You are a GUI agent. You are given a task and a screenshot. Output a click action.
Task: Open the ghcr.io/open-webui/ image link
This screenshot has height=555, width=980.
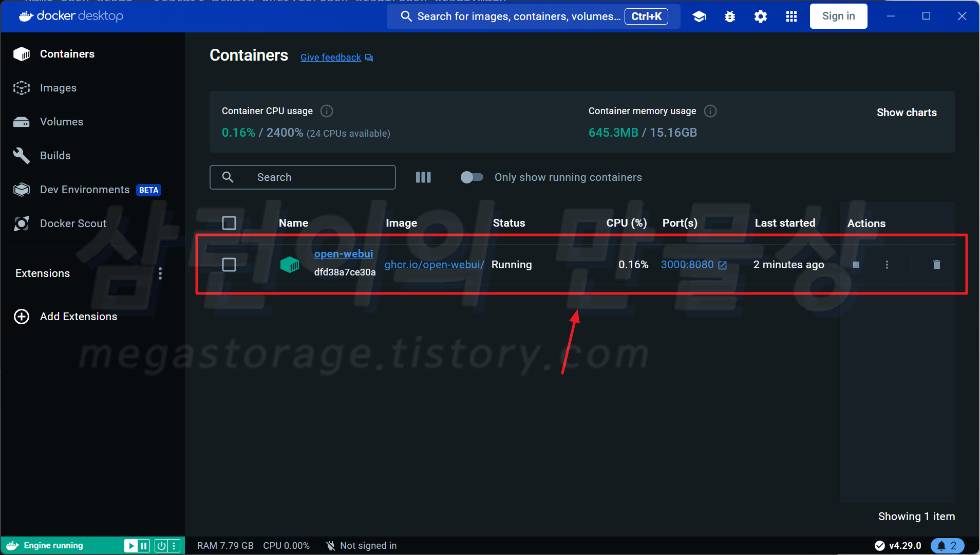coord(435,265)
